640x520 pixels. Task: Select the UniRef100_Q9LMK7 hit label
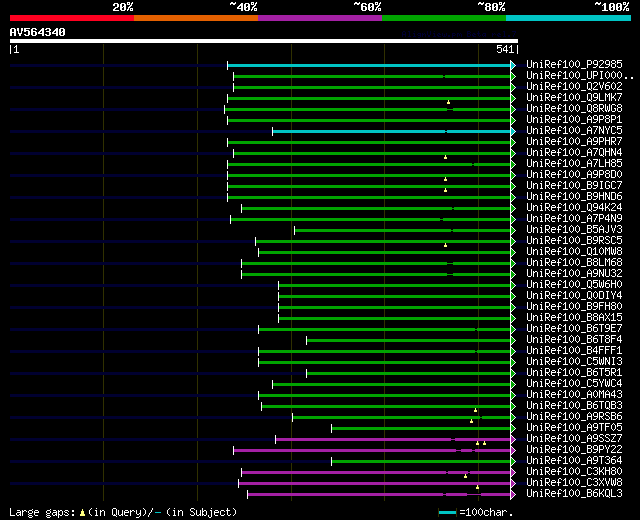pyautogui.click(x=574, y=97)
